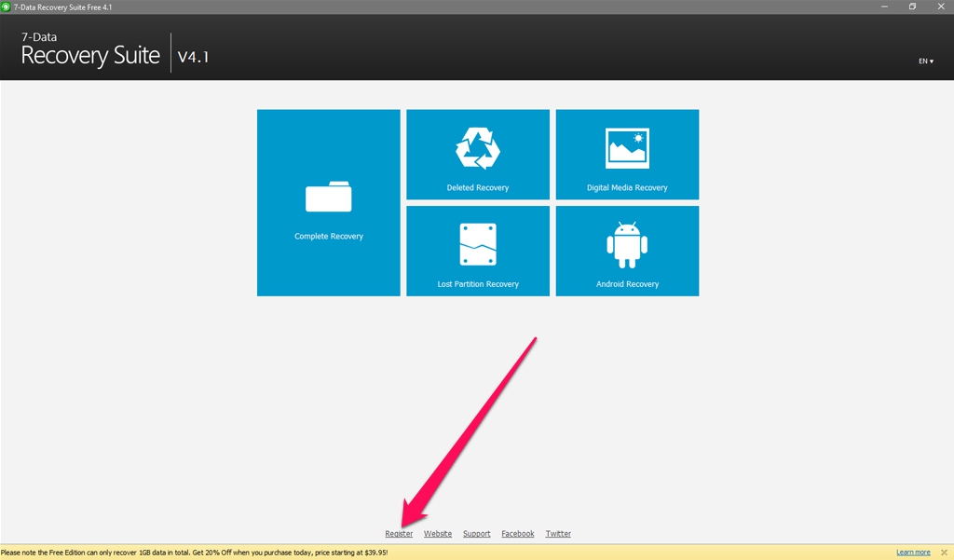Launch the Lost Partition Recovery disk tile
The image size is (954, 560).
(478, 251)
